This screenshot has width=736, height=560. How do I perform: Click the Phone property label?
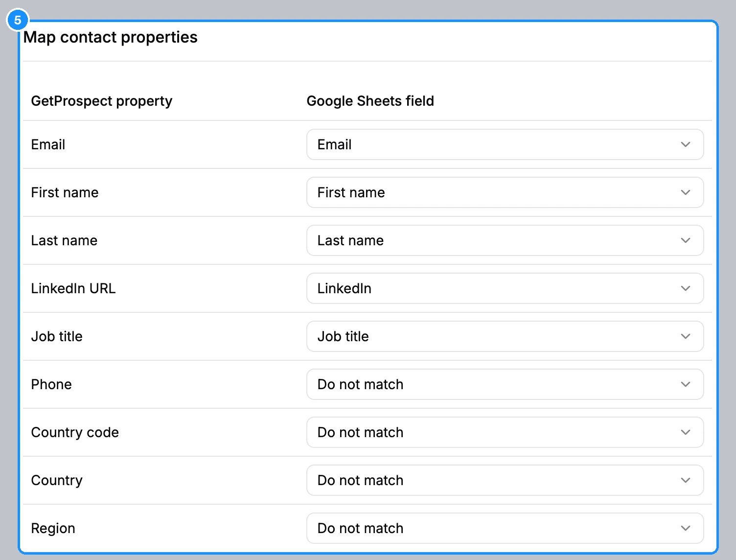coord(51,384)
